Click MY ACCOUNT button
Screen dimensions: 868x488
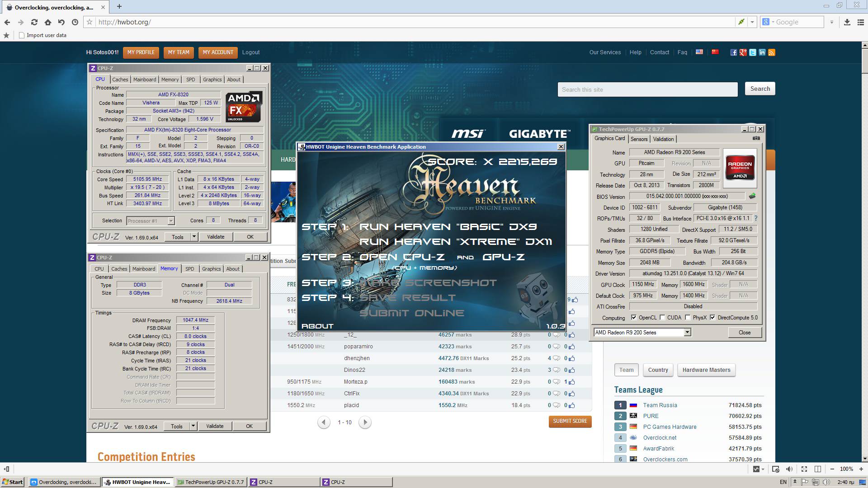pyautogui.click(x=218, y=52)
